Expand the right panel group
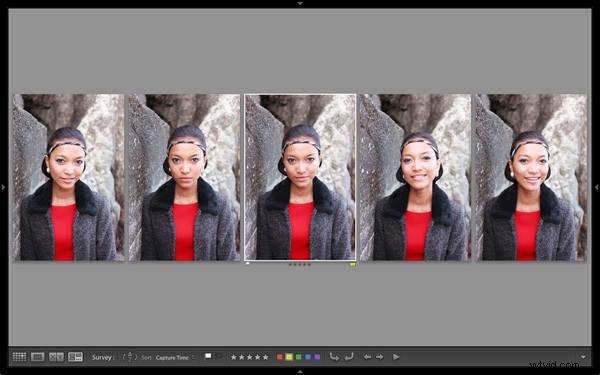Image resolution: width=600 pixels, height=375 pixels. (x=597, y=187)
